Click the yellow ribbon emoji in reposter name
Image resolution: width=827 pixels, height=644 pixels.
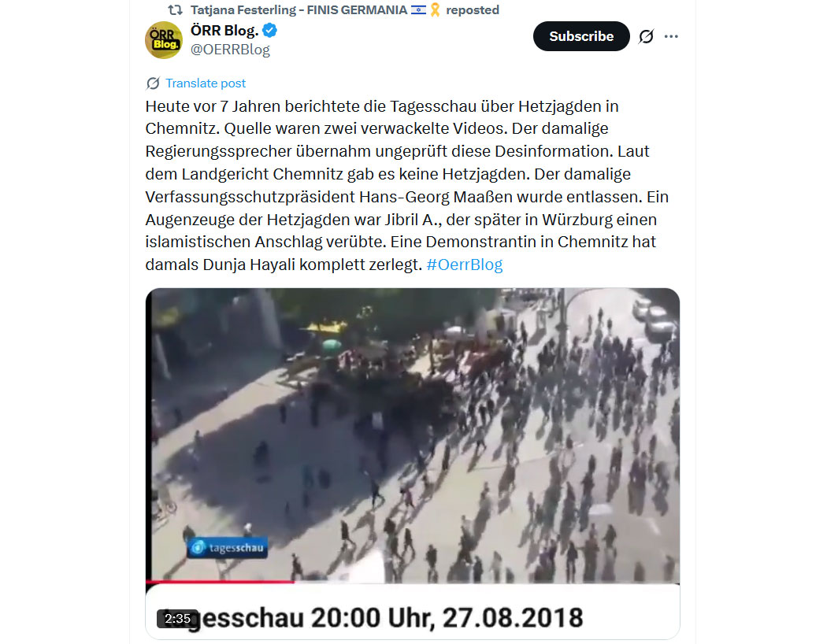[x=435, y=10]
